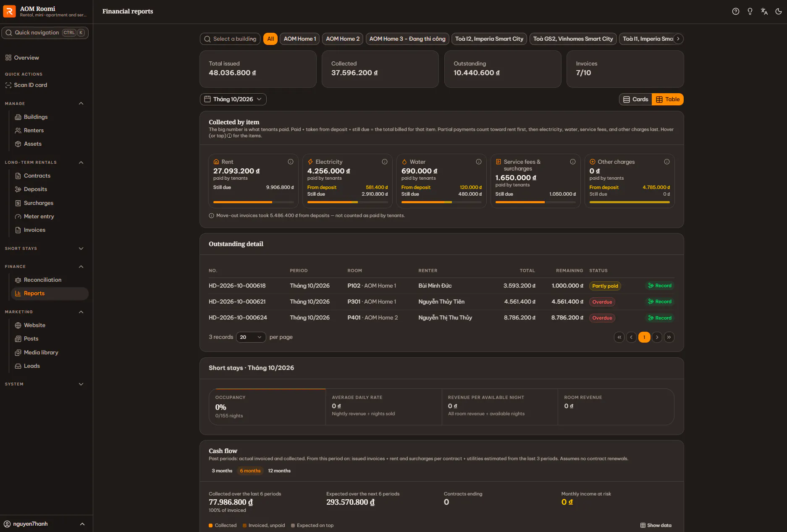787x532 pixels.
Task: Show info for Service fees card
Action: coord(572,162)
